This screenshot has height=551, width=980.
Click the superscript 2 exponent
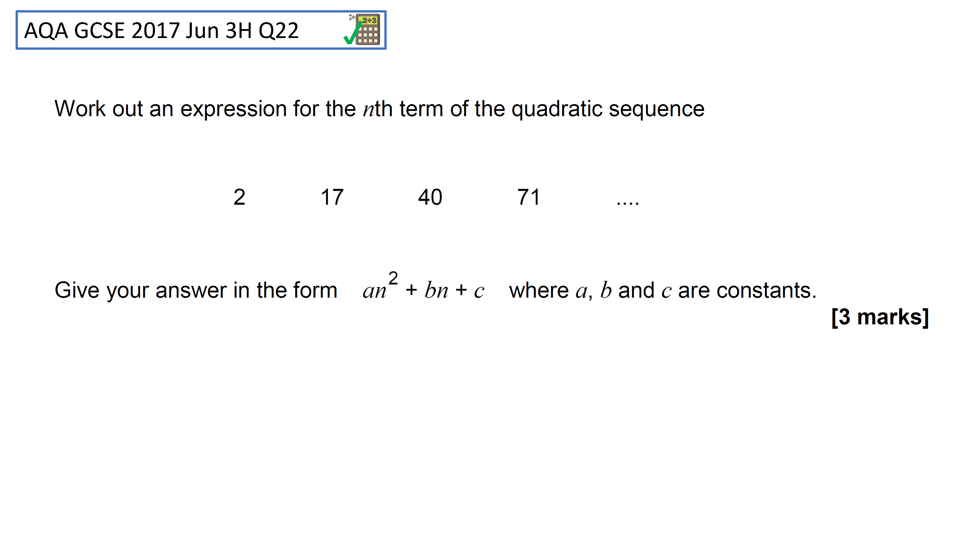393,278
